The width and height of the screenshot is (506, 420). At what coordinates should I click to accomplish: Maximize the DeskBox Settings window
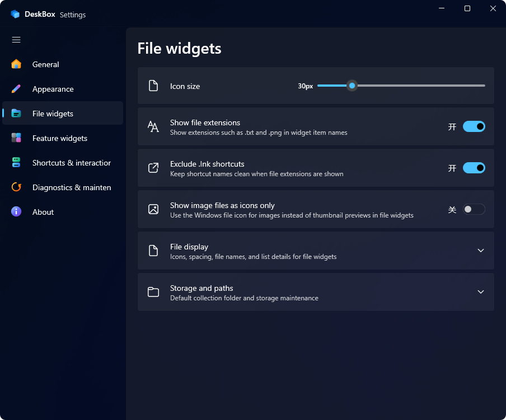pos(467,8)
